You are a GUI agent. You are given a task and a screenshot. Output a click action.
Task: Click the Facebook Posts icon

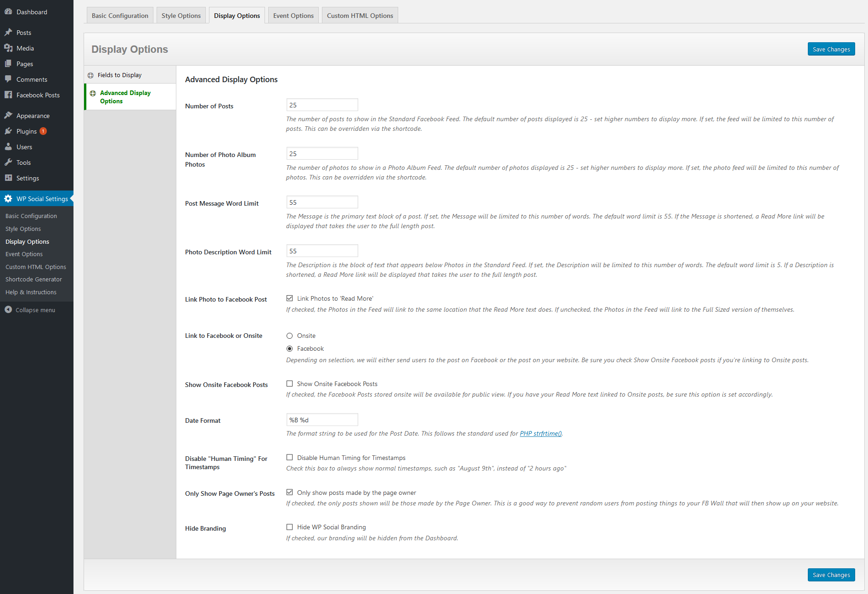(x=8, y=95)
